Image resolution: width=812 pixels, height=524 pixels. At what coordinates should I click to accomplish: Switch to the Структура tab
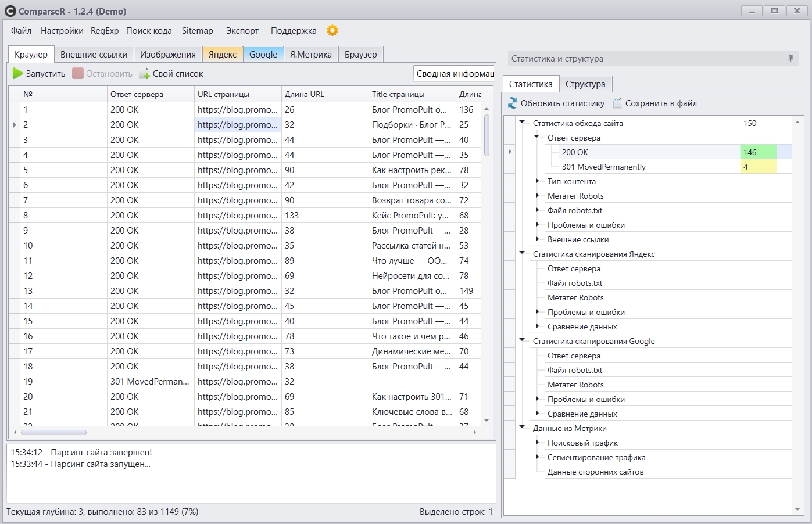point(585,84)
